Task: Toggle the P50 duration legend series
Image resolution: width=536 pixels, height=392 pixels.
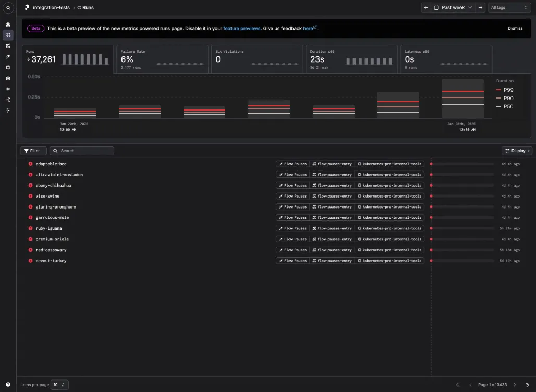Action: click(505, 107)
